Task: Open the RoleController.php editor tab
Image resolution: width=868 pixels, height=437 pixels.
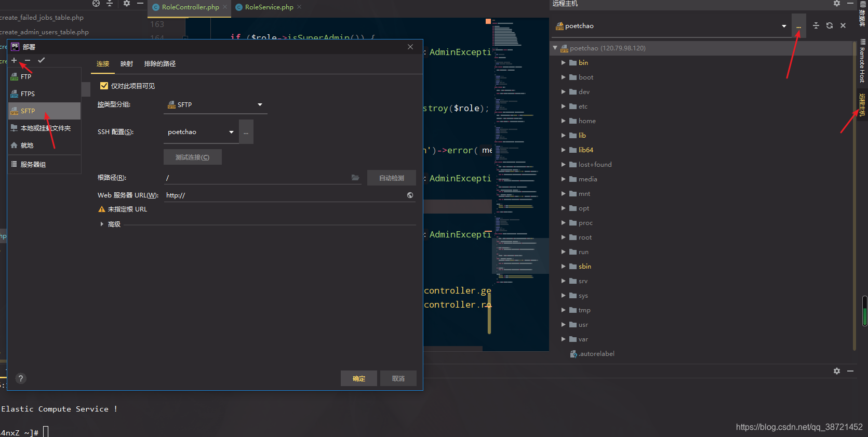Action: 190,7
